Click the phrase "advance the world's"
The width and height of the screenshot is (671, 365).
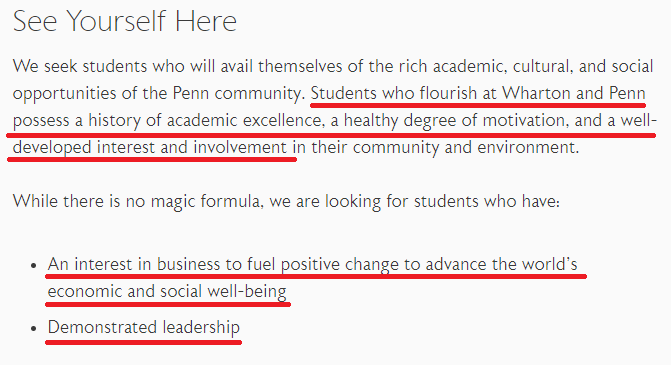tap(502, 264)
